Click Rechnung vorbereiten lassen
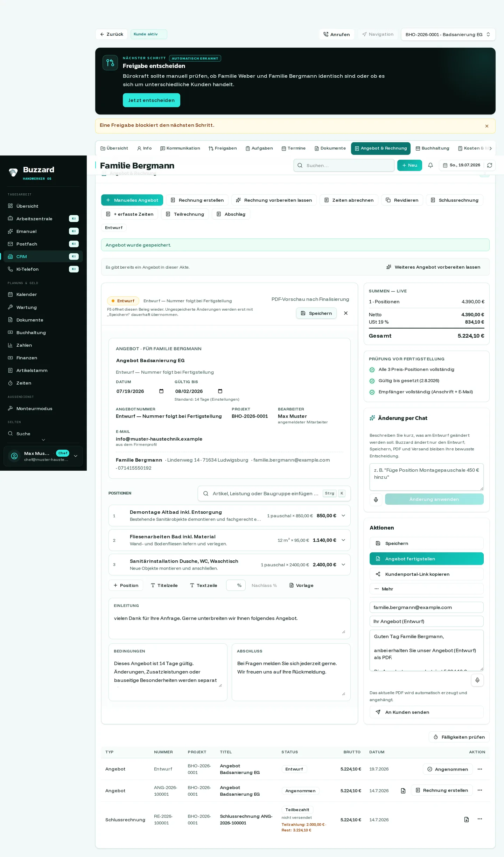 [x=274, y=200]
